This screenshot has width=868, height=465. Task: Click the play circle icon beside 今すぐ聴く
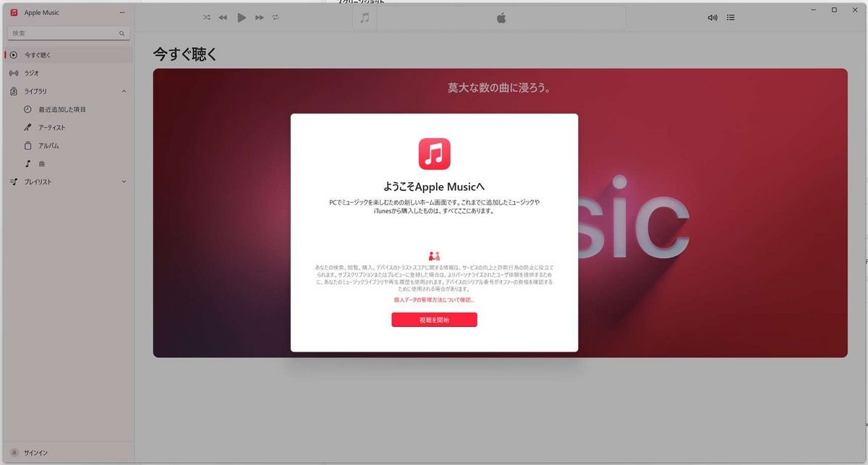coord(14,55)
